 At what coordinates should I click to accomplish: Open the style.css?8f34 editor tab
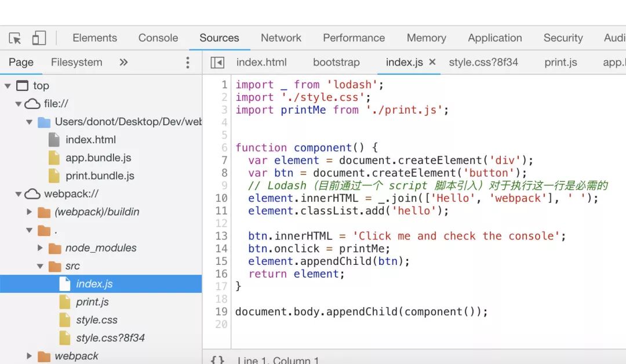coord(483,62)
